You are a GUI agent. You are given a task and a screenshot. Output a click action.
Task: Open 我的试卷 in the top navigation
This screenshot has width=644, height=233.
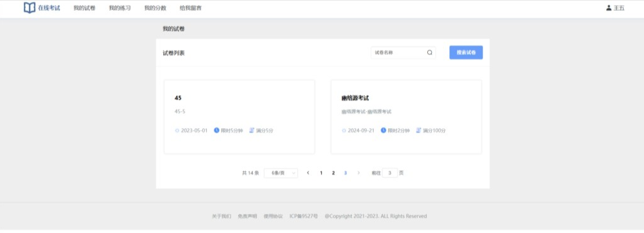(84, 8)
